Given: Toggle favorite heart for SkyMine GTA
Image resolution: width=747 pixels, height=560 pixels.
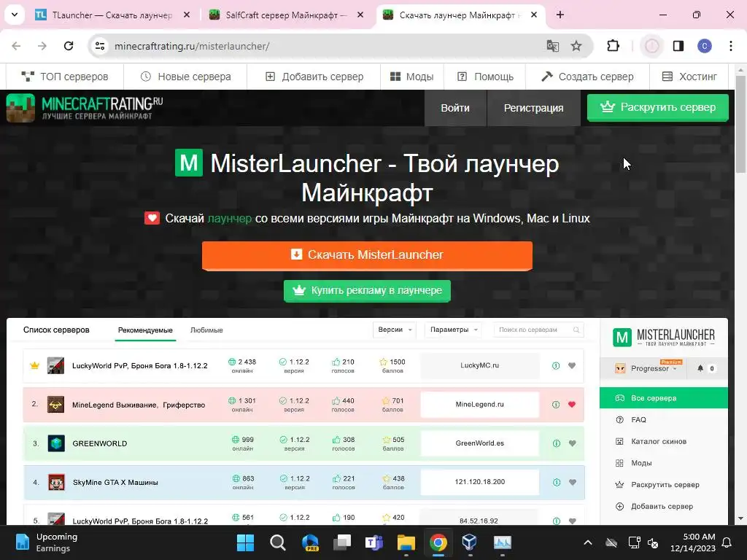Looking at the screenshot, I should point(573,483).
